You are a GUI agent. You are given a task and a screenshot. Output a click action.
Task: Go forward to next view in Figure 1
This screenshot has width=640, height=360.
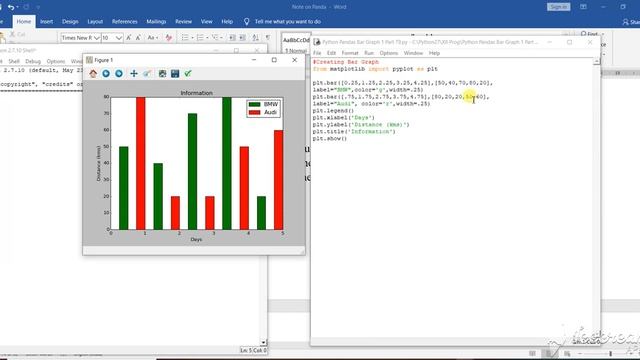(119, 73)
